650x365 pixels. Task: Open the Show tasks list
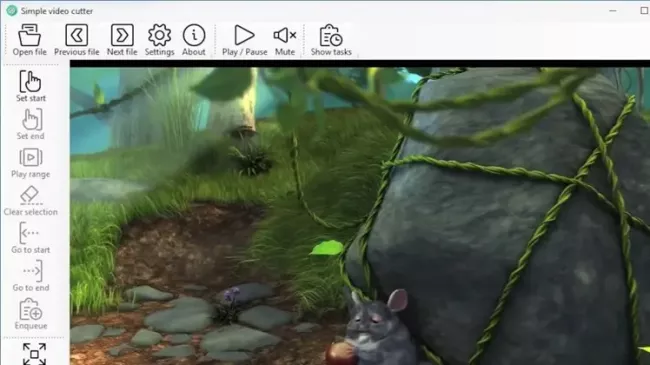(x=331, y=40)
